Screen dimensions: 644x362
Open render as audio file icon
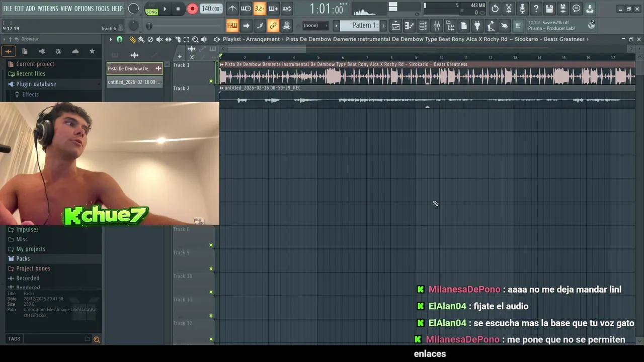pos(563,9)
